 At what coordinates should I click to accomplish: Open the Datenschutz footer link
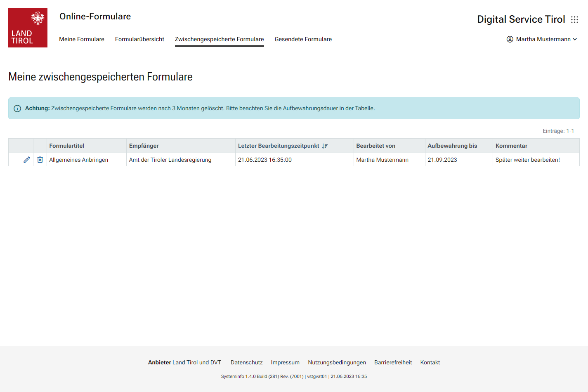[246, 362]
